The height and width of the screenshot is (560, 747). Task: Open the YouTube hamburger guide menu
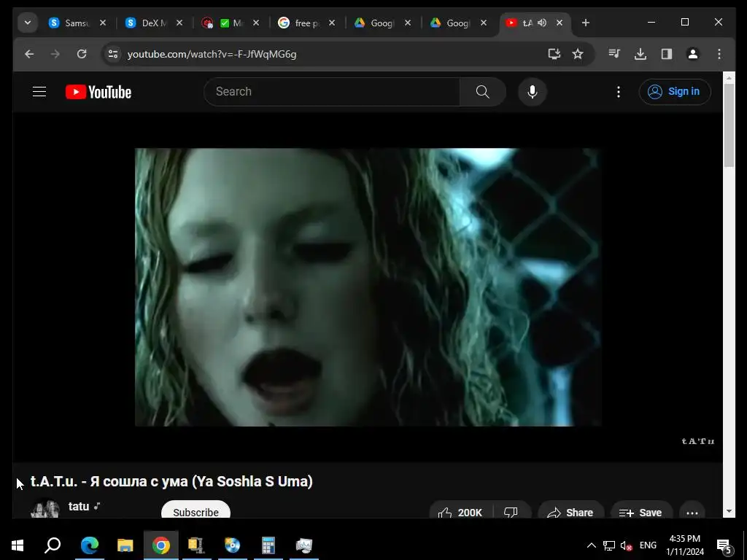click(x=39, y=91)
